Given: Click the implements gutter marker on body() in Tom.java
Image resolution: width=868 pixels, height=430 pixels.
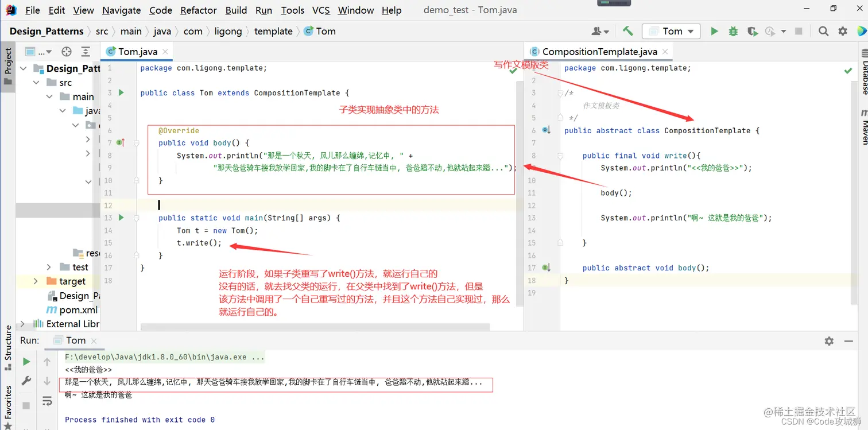Looking at the screenshot, I should [121, 142].
